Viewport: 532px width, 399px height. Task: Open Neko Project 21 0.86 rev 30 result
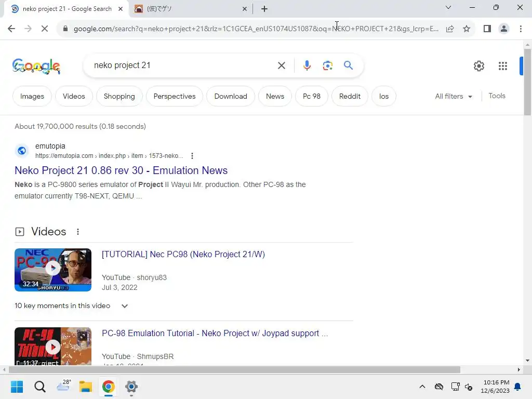click(x=121, y=170)
